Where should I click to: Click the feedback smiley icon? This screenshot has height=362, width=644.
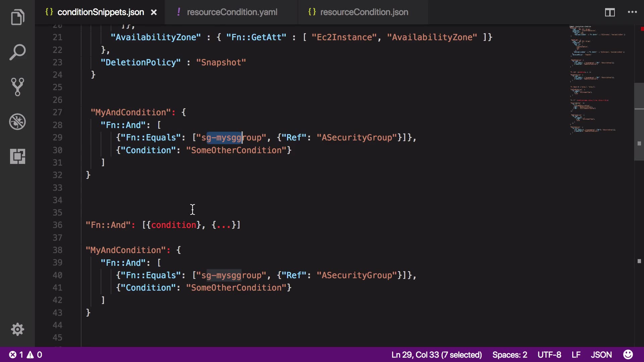coord(628,355)
